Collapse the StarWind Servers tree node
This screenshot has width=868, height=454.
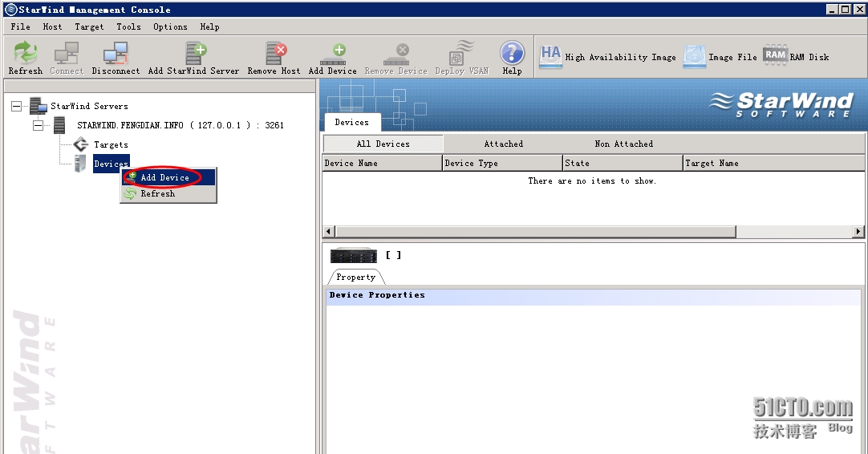point(17,107)
